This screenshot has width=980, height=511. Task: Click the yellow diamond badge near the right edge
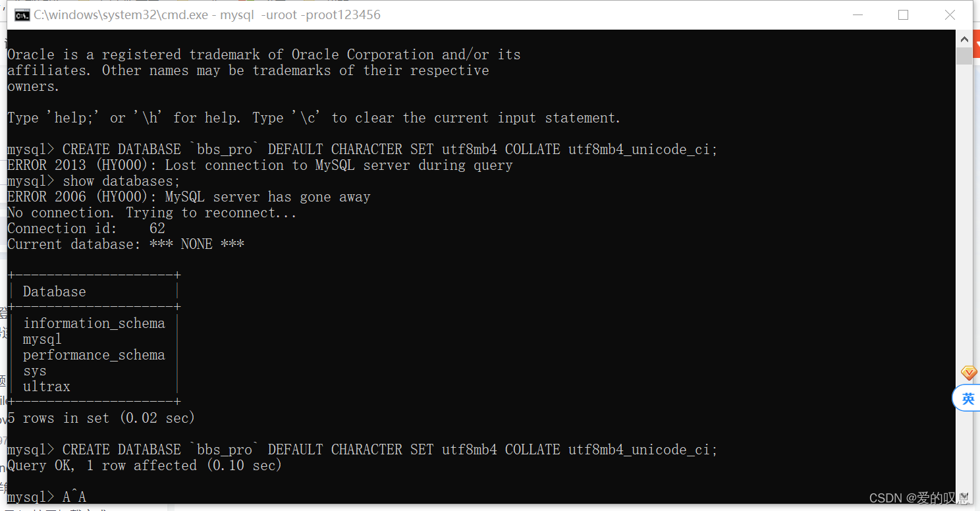point(968,373)
